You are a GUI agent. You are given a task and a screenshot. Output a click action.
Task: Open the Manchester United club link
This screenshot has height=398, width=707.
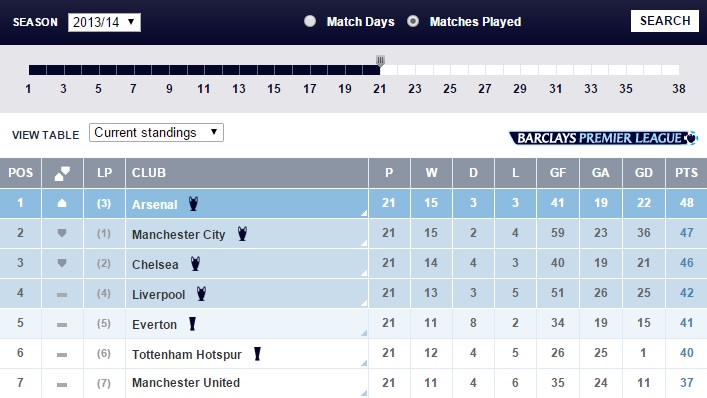click(x=186, y=383)
